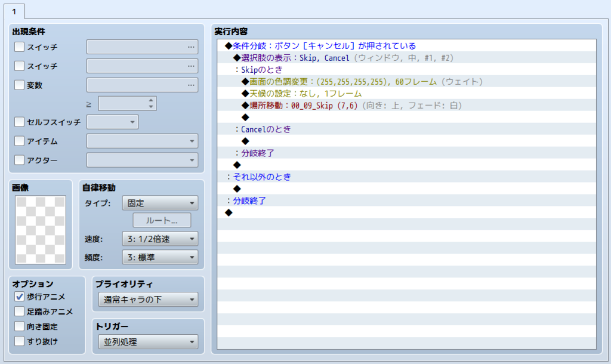
Task: Open second スイッチ selector ellipsis field
Action: [142, 66]
